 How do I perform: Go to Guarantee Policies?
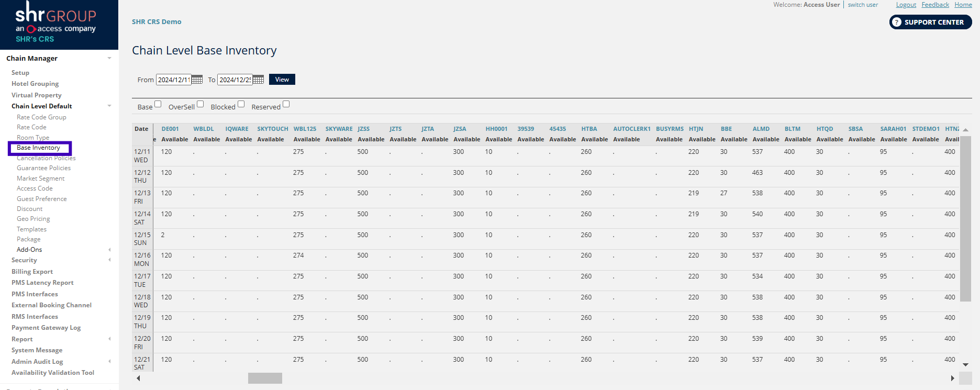[43, 168]
